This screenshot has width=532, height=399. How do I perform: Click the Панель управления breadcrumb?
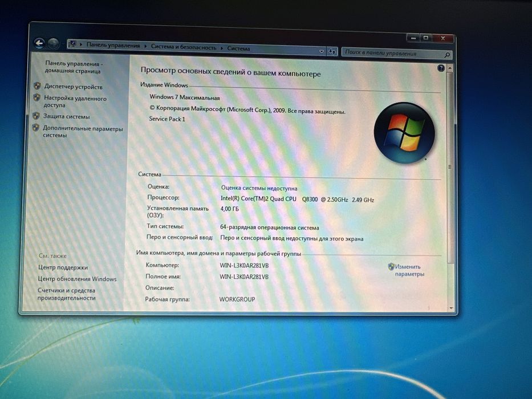(x=113, y=45)
